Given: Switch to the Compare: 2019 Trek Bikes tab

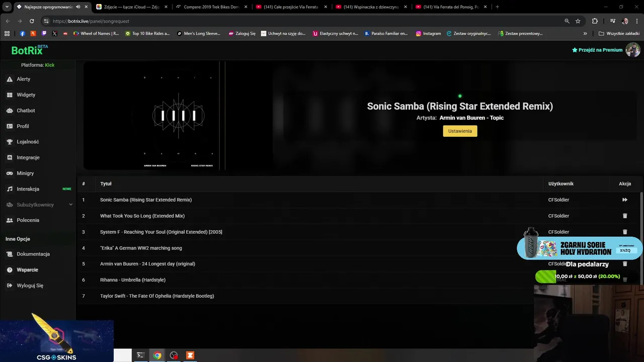Looking at the screenshot, I should 211,7.
